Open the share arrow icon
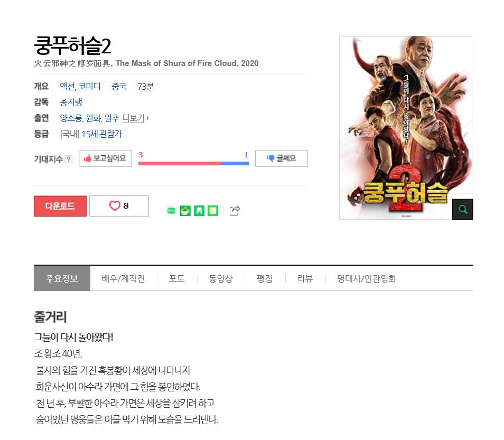The image size is (504, 440). coord(235,211)
